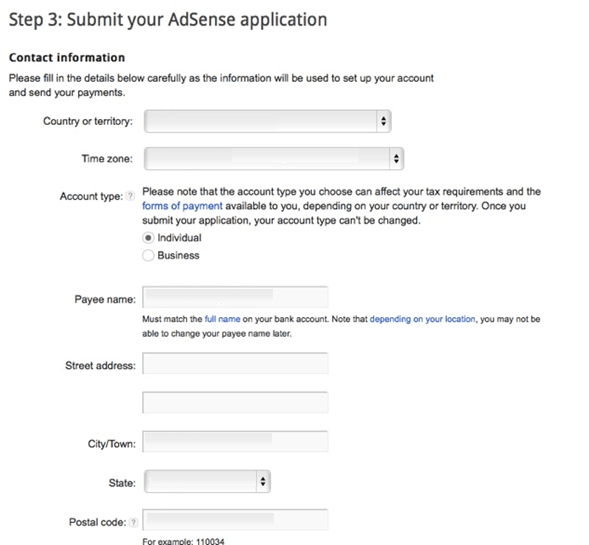Click the 'For example: 110034' hint
The height and width of the screenshot is (545, 589).
[x=183, y=541]
